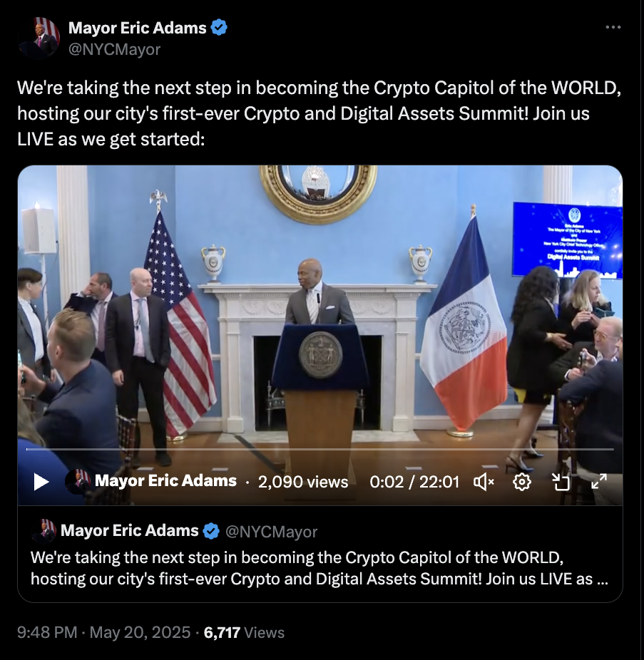Expand the video to fullscreen
This screenshot has height=660, width=644.
click(x=599, y=482)
